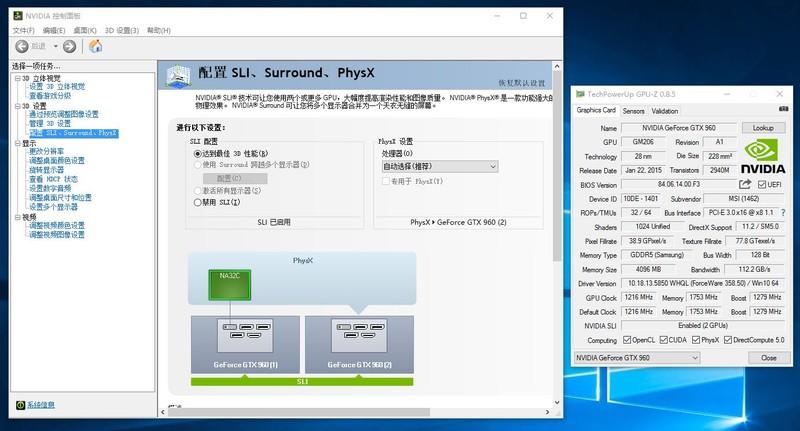Image resolution: width=800 pixels, height=431 pixels.
Task: Open 更改分辨率 in task tree
Action: pos(46,151)
